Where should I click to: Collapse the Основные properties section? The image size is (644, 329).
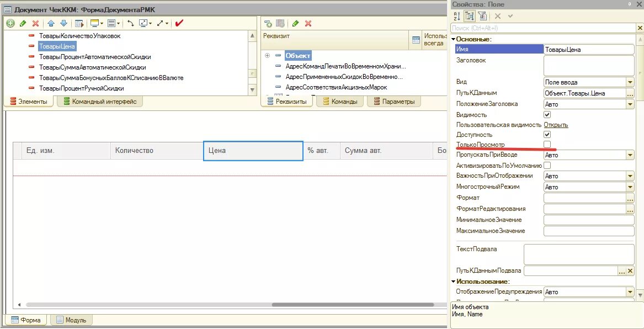(x=454, y=39)
